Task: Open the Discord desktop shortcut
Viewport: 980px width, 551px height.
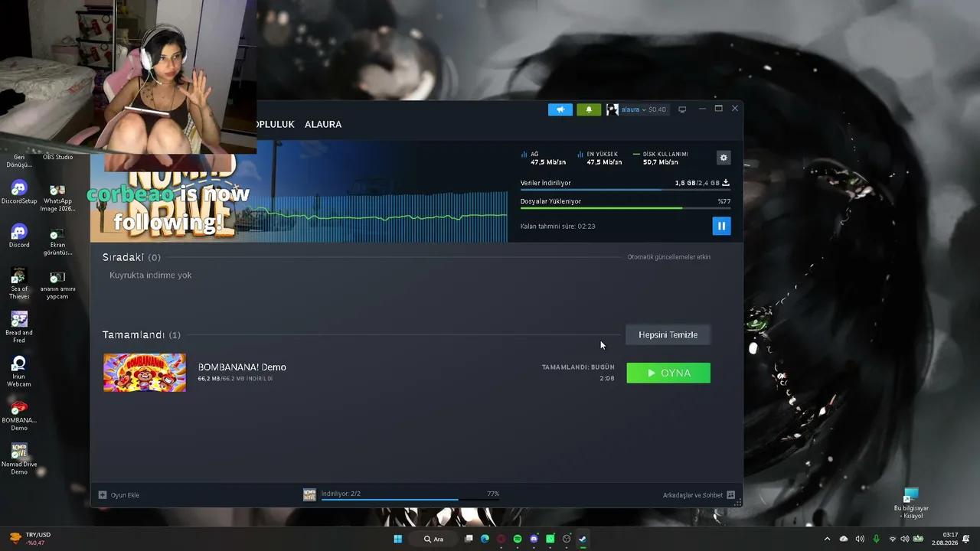Action: point(19,236)
